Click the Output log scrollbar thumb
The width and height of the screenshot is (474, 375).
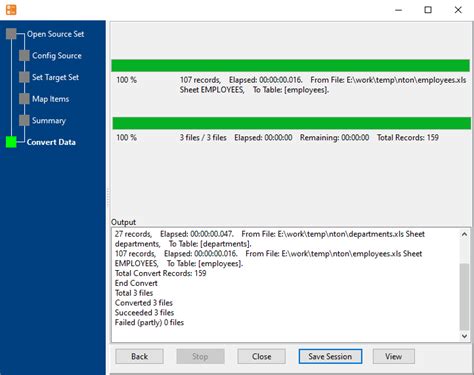464,296
